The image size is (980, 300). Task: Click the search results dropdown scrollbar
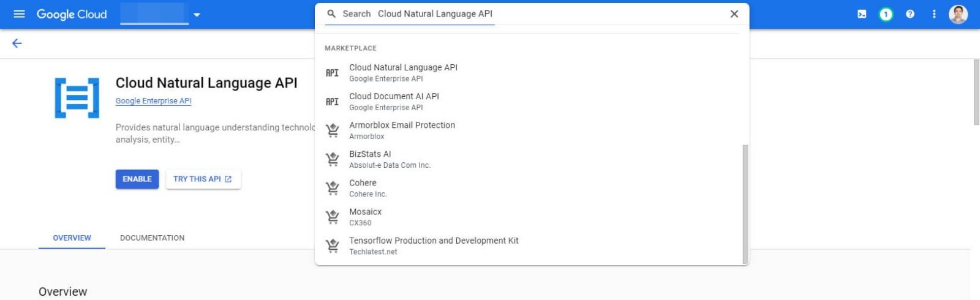pyautogui.click(x=745, y=202)
